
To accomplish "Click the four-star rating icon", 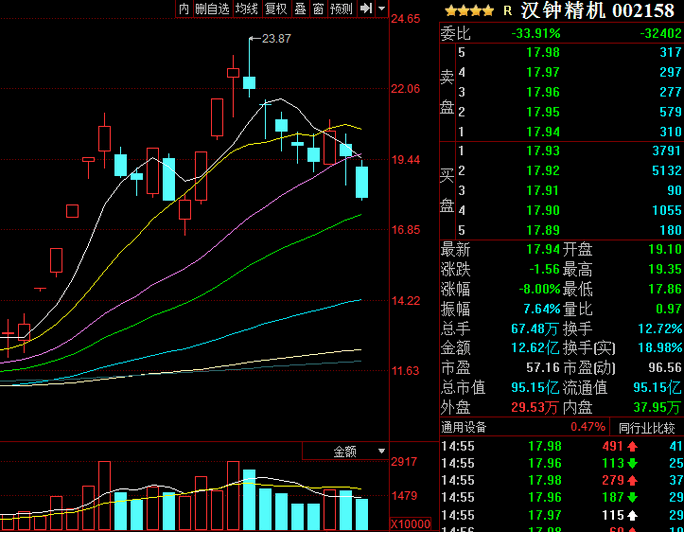I will pyautogui.click(x=469, y=11).
